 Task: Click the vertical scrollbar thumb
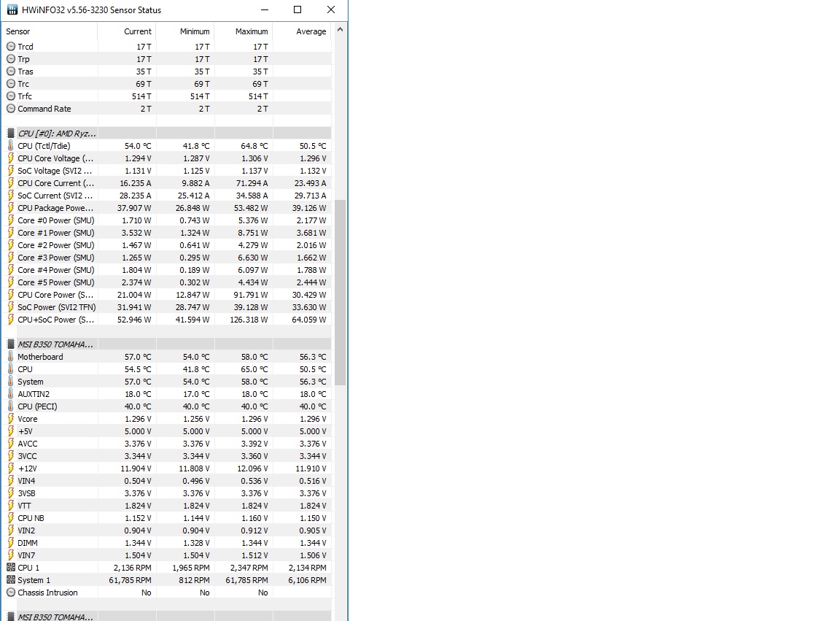click(x=340, y=293)
